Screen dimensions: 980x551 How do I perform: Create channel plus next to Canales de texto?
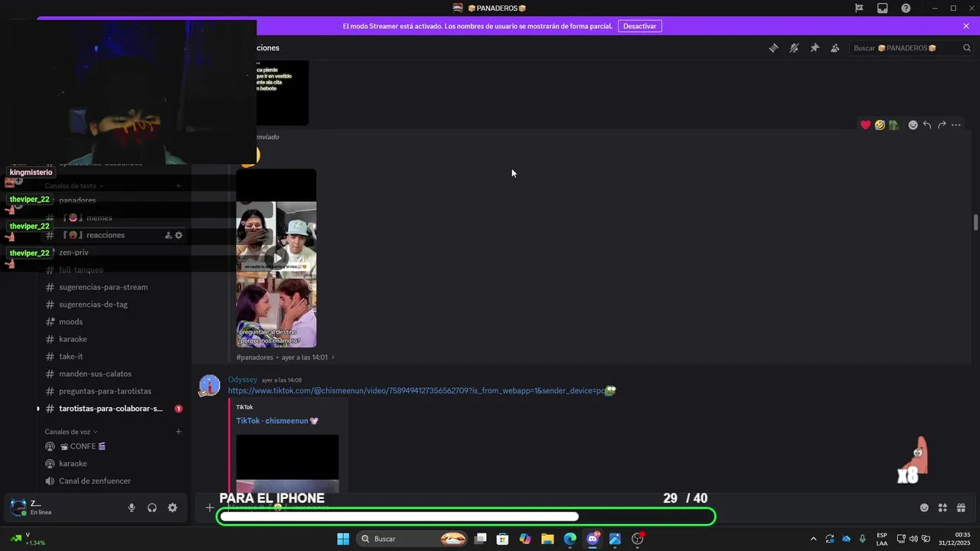pyautogui.click(x=178, y=186)
